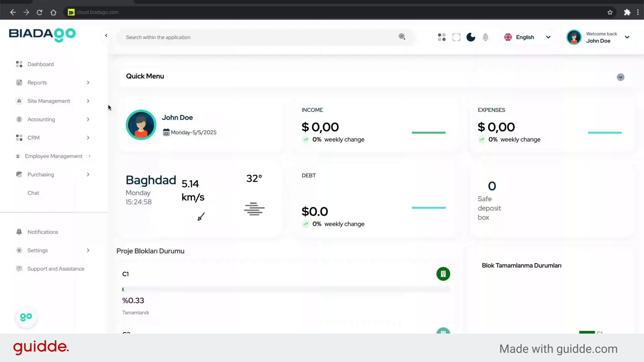This screenshot has height=362, width=644.
Task: Expand the Quick Menu panel
Action: click(620, 77)
